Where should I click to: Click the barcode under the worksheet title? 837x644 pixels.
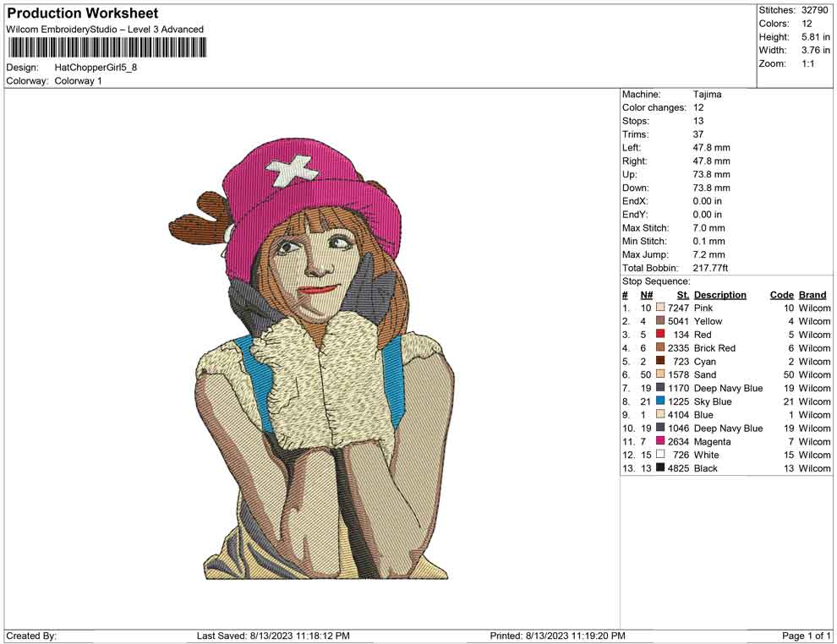[x=107, y=48]
